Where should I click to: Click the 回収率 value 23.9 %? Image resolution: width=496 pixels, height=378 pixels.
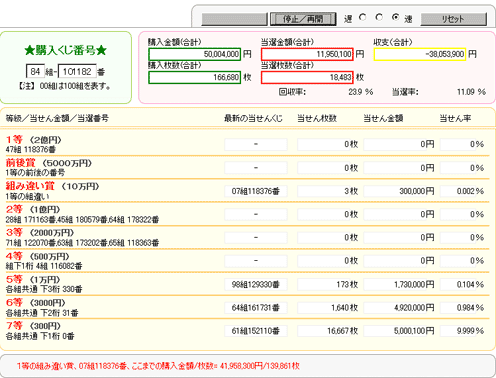[361, 92]
